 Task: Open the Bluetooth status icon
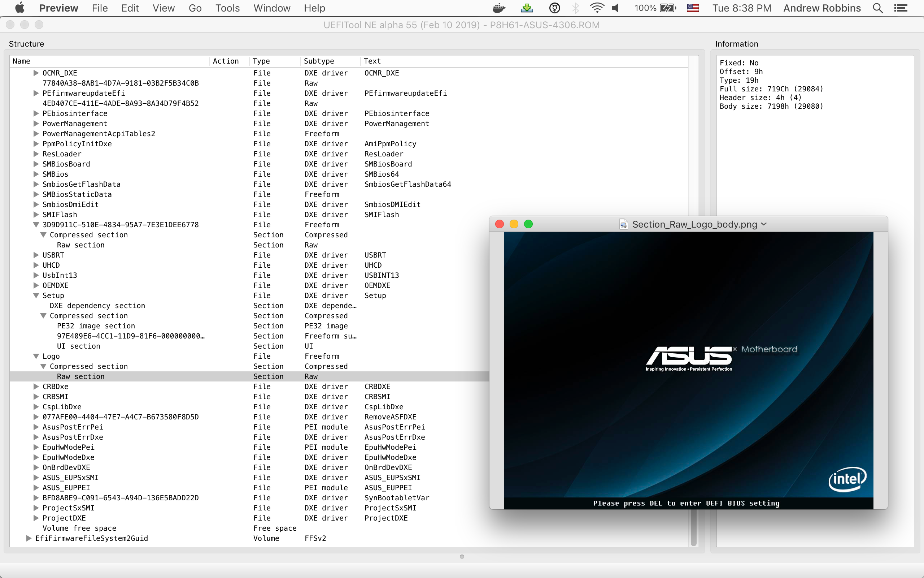click(576, 8)
